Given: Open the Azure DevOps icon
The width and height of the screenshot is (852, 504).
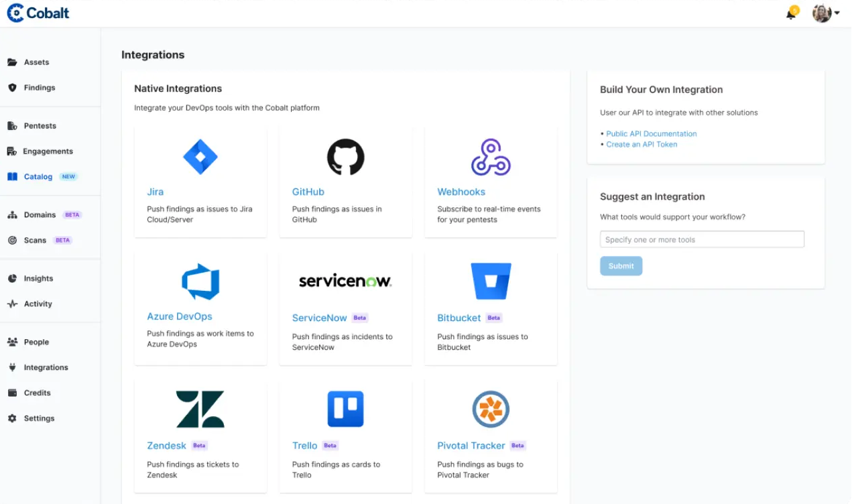Looking at the screenshot, I should coord(200,281).
